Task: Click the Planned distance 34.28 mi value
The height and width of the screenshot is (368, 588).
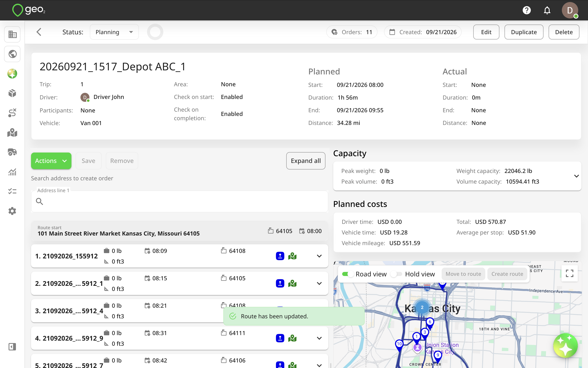Action: (349, 123)
